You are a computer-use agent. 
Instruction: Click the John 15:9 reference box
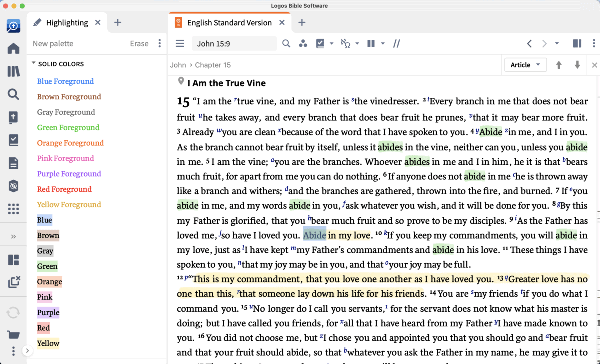point(234,44)
